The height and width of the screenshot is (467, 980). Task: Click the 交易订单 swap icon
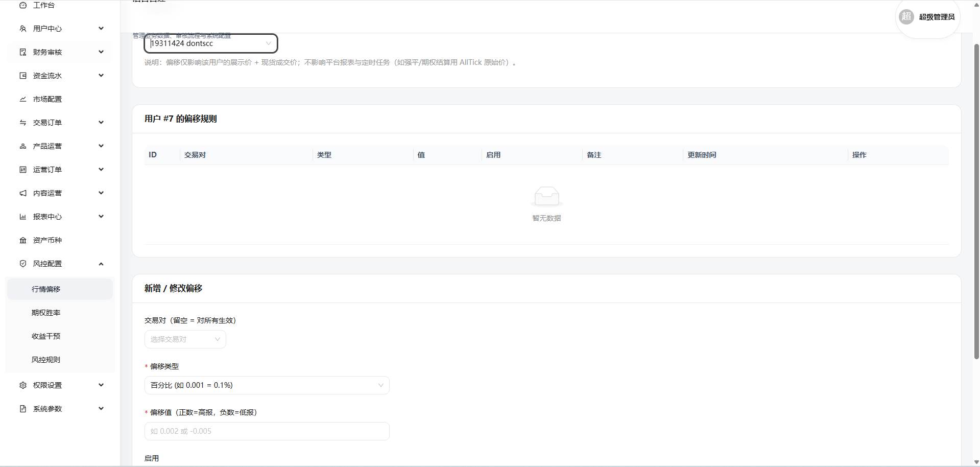[x=23, y=123]
